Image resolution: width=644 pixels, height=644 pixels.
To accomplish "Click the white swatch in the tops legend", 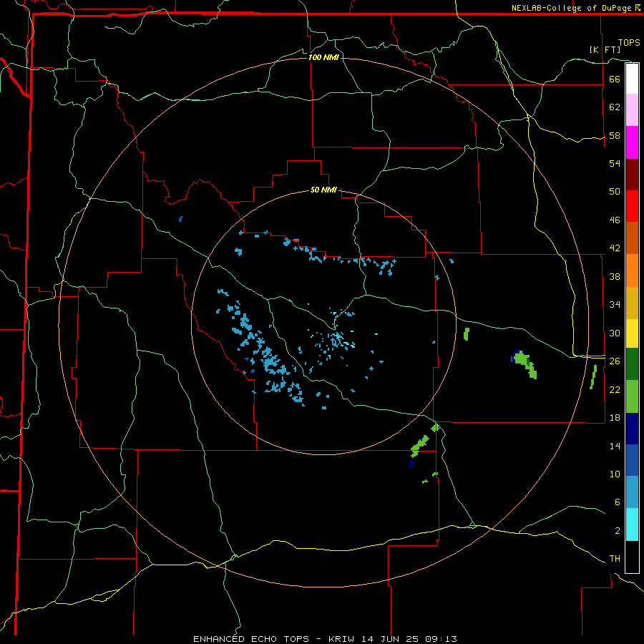I will click(632, 79).
